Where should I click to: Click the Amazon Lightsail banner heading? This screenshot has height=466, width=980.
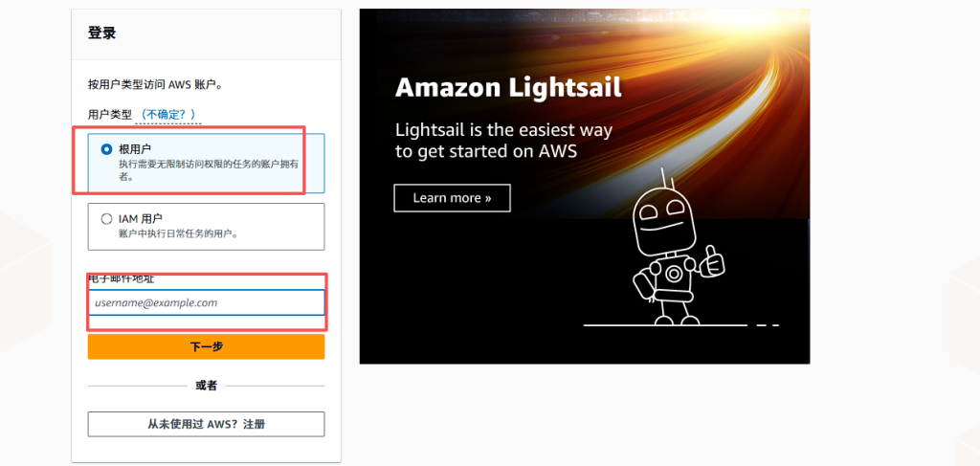coord(508,88)
